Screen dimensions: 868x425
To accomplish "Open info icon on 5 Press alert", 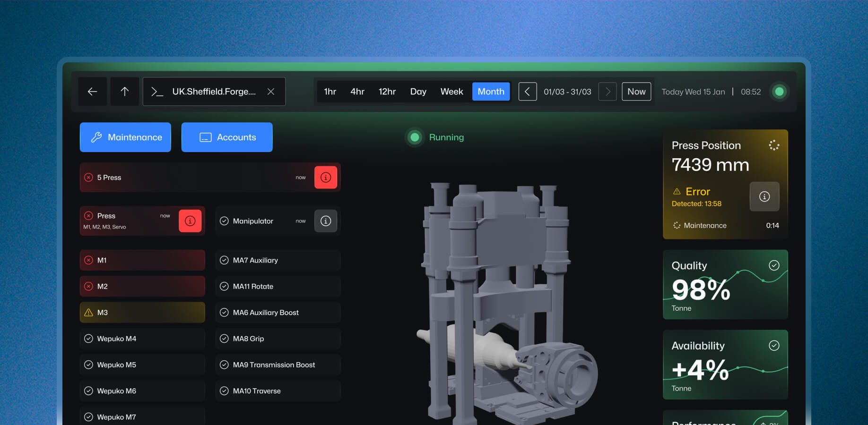I will tap(326, 178).
